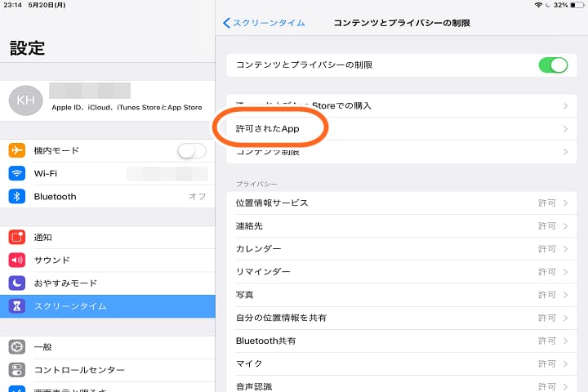The width and height of the screenshot is (588, 392).
Task: Tap 許可 value for マイク
Action: 546,364
